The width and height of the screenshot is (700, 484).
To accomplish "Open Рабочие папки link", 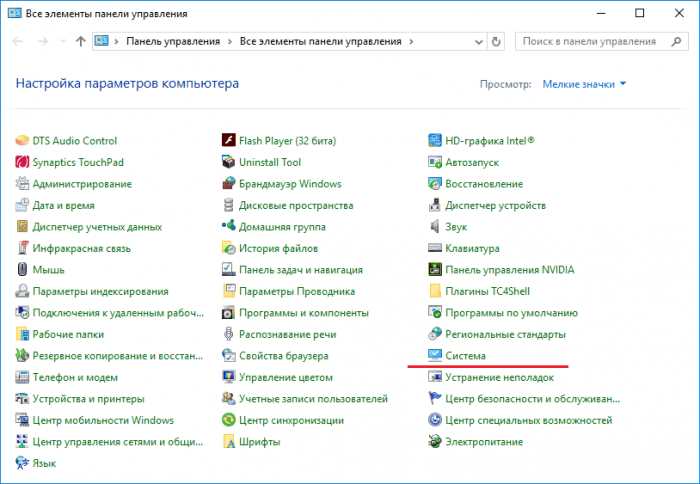I will click(68, 334).
